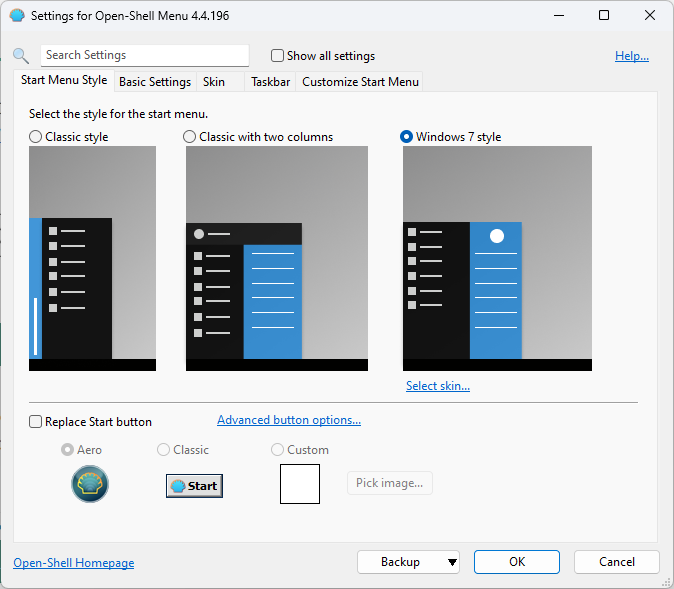Maximize the settings window

click(604, 15)
